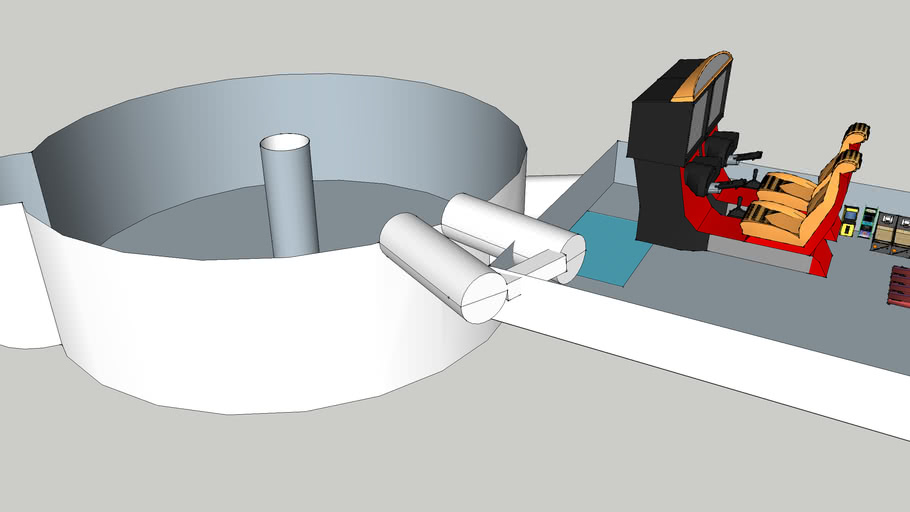The width and height of the screenshot is (910, 512).
Task: Select the tall central cylinder pillar
Action: (290, 195)
